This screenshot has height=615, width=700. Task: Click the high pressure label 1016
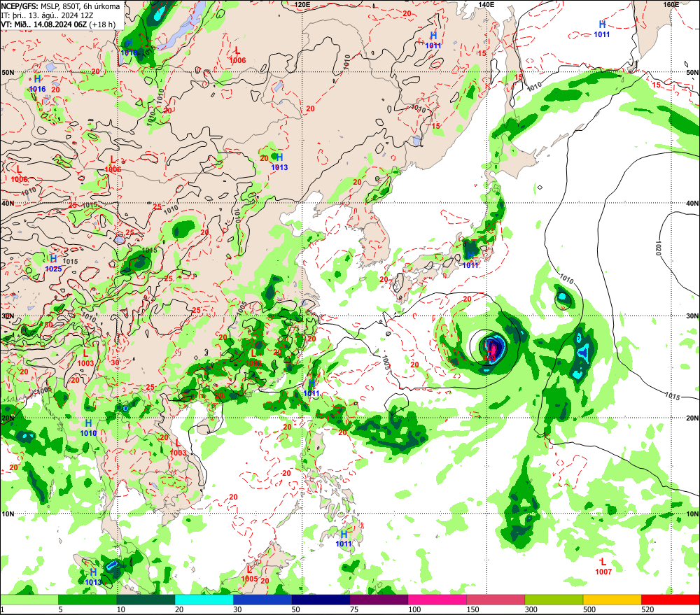(x=38, y=90)
